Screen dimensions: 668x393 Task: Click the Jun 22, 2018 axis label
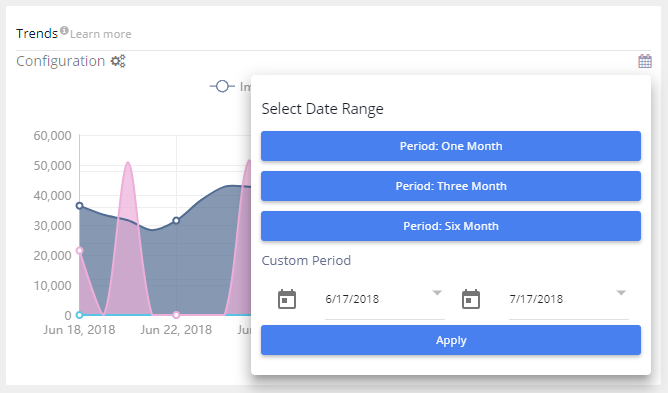click(x=176, y=330)
